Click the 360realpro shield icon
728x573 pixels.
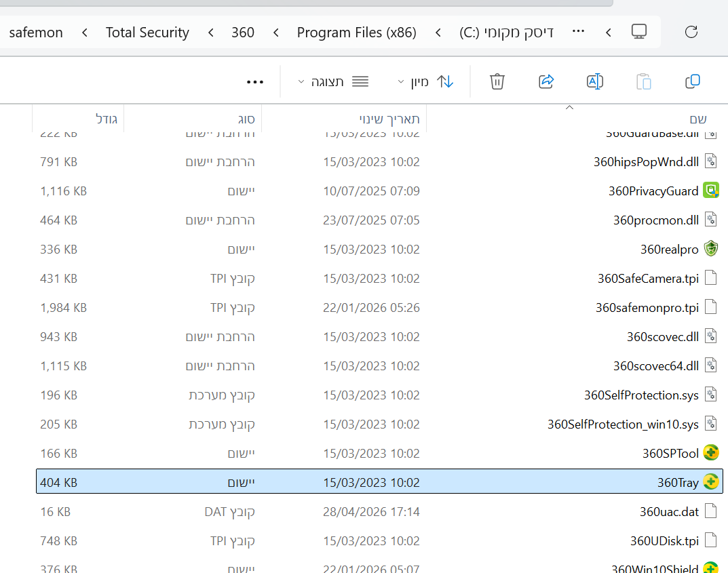point(710,249)
